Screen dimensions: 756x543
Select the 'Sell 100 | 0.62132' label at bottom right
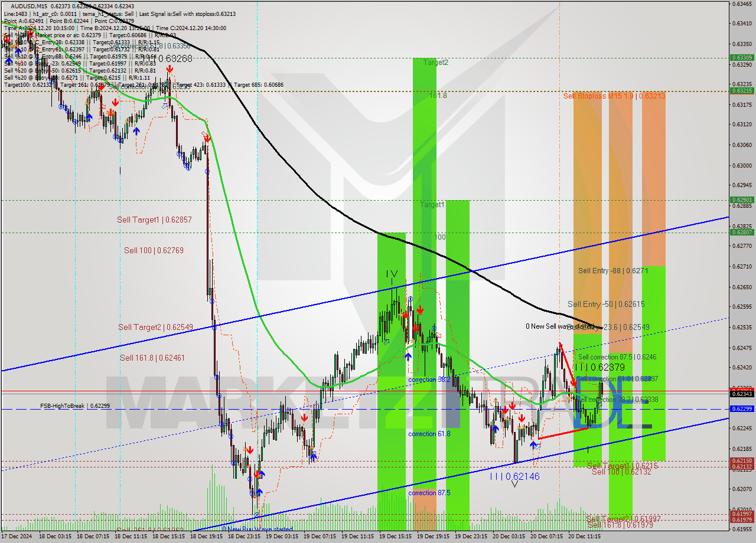click(x=621, y=472)
